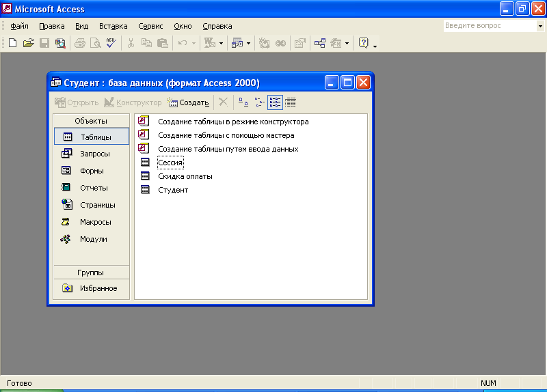Click the Открыть button
The height and width of the screenshot is (392, 547).
pos(77,102)
